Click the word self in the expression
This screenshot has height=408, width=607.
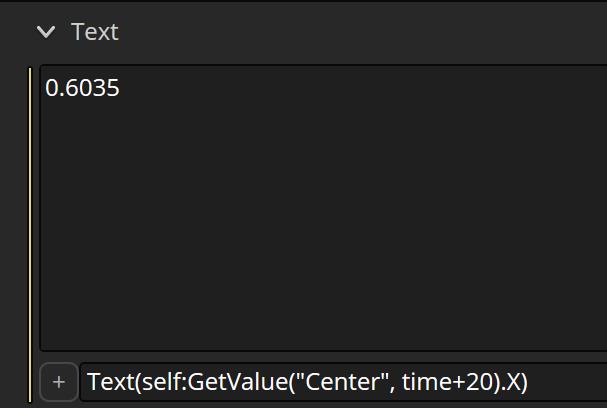161,382
